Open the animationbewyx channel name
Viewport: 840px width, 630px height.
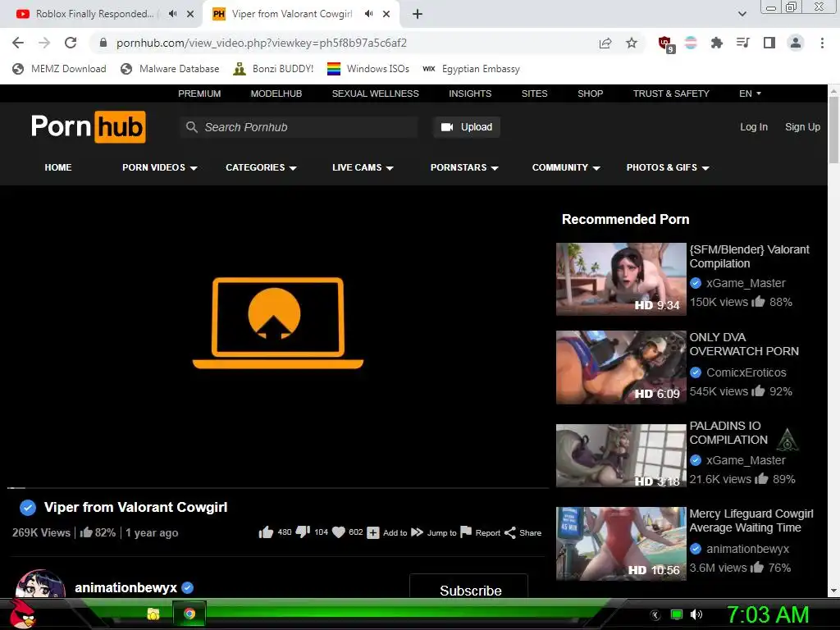(126, 587)
